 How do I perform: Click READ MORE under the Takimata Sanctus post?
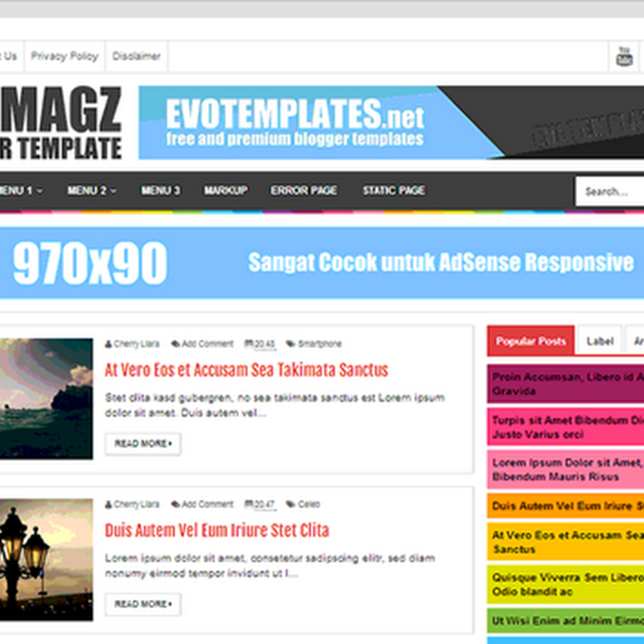point(143,444)
